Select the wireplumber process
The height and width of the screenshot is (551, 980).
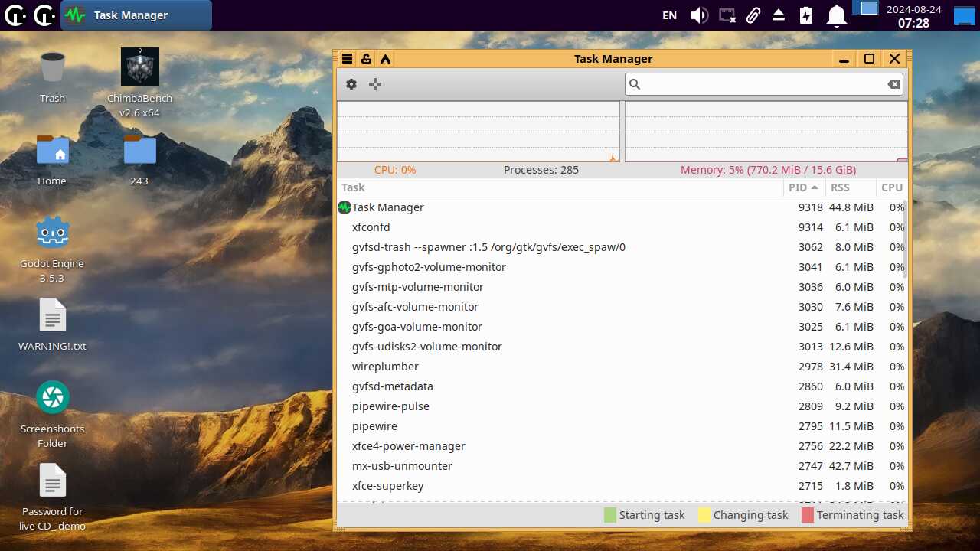621,367
